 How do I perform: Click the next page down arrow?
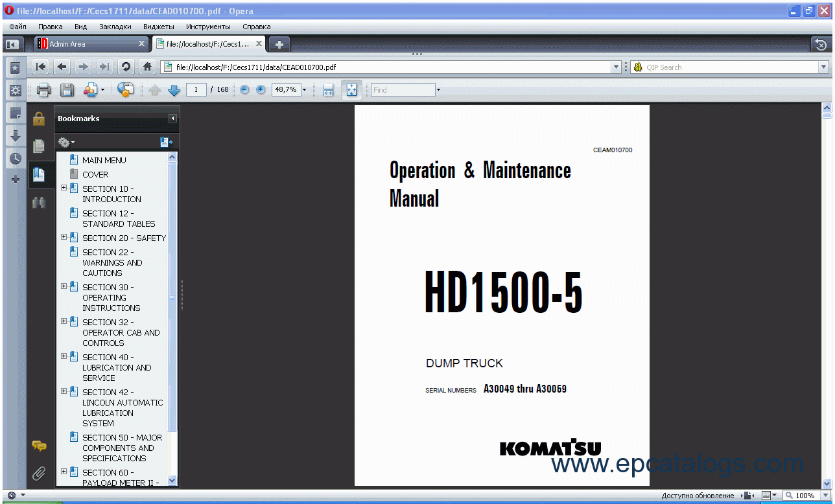[x=174, y=90]
